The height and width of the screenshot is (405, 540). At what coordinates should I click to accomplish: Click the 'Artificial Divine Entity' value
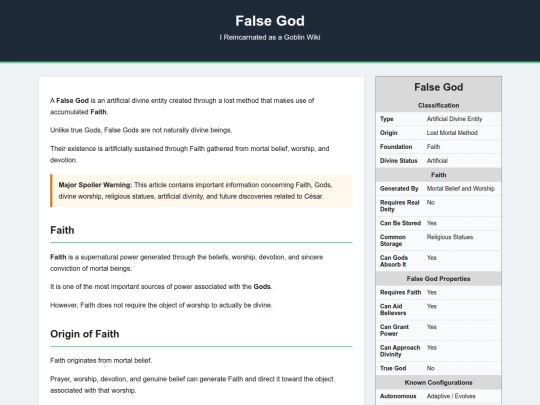tap(454, 119)
